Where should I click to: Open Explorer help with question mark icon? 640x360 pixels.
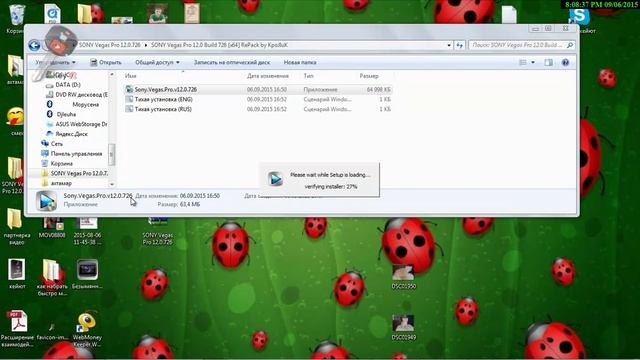click(565, 62)
